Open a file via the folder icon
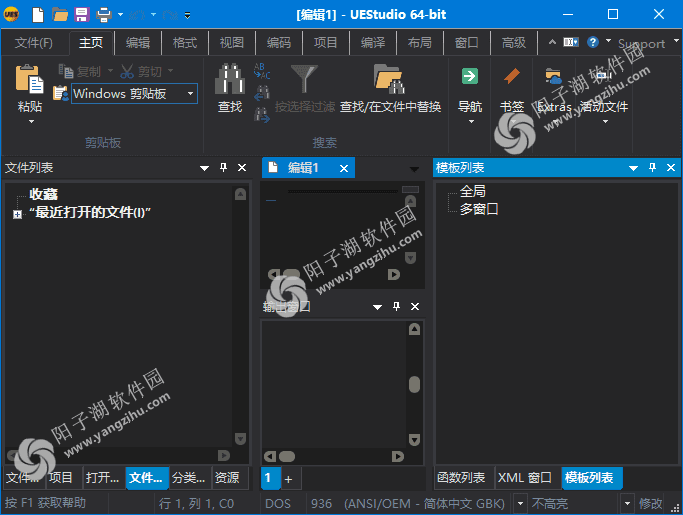The width and height of the screenshot is (683, 515). click(60, 14)
